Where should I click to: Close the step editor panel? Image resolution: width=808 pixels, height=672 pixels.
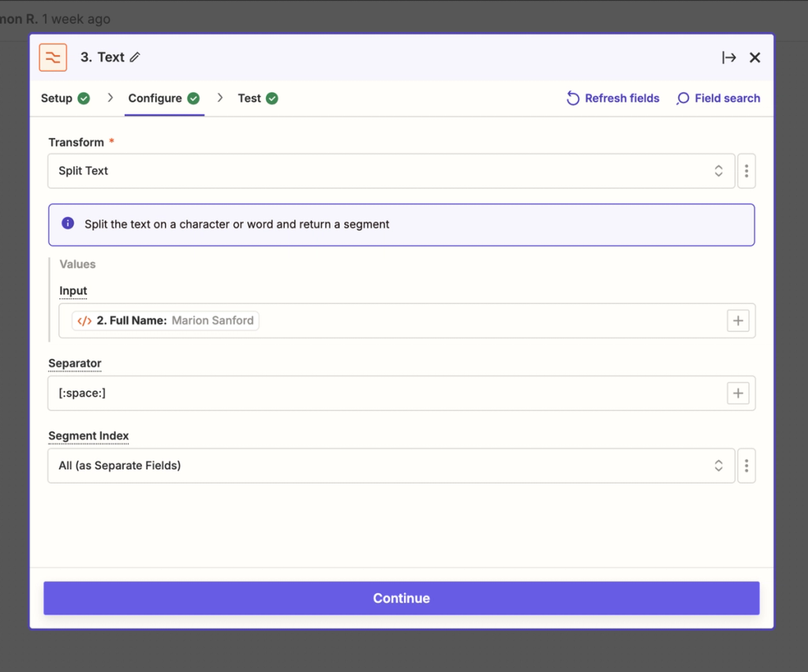(x=755, y=57)
